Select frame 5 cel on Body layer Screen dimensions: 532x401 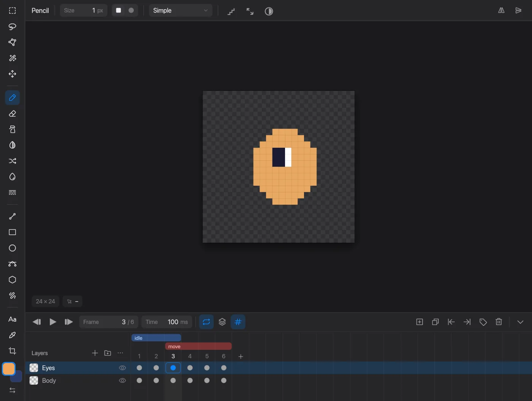coord(207,380)
